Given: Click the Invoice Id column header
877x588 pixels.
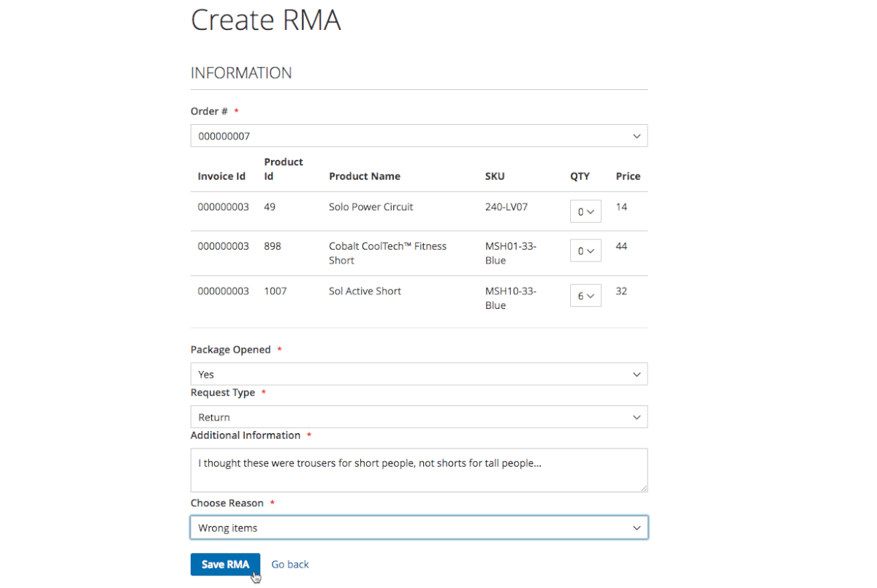Looking at the screenshot, I should [x=221, y=176].
